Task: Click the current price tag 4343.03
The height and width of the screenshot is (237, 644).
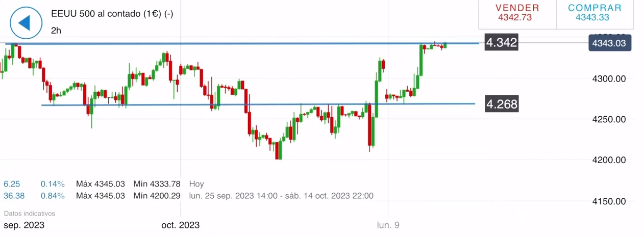Action: pyautogui.click(x=609, y=43)
